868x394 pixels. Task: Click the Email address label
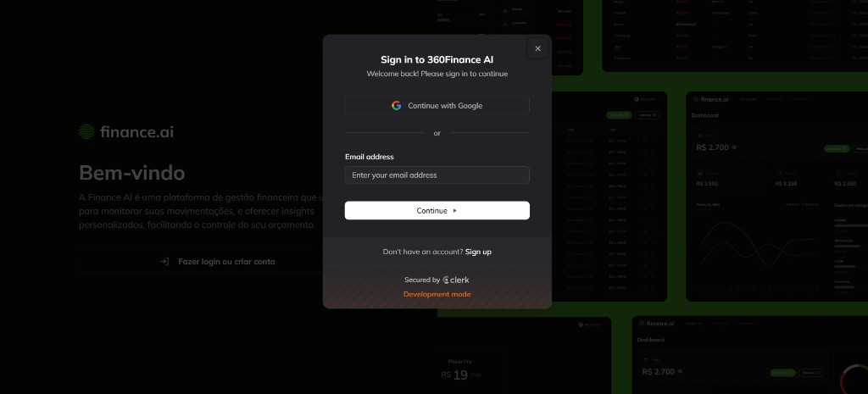click(370, 157)
